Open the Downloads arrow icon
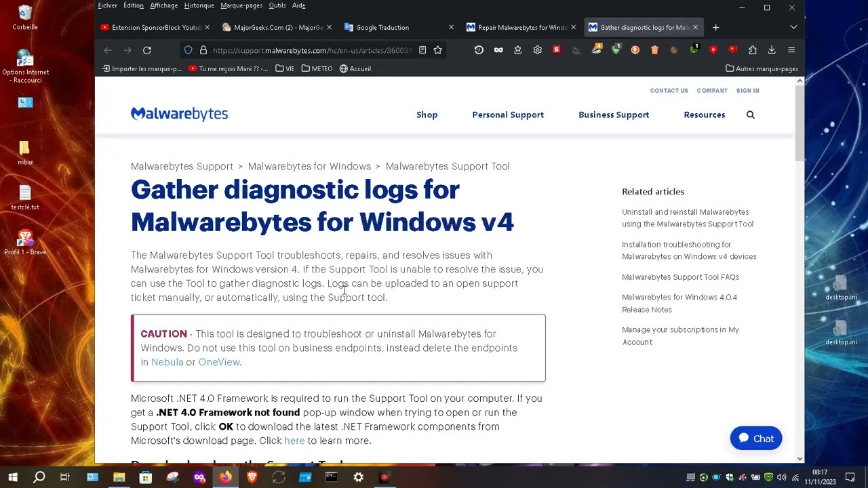The height and width of the screenshot is (488, 868). click(x=772, y=50)
